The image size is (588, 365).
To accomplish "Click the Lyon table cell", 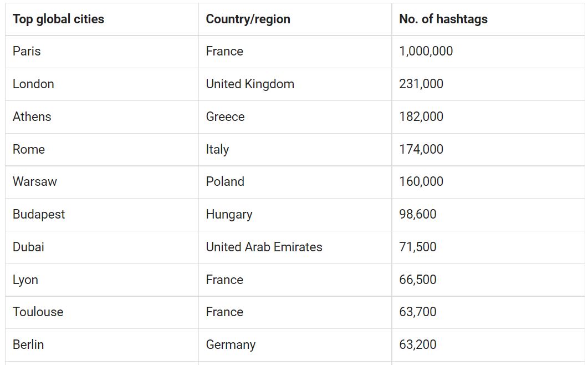I will point(101,280).
